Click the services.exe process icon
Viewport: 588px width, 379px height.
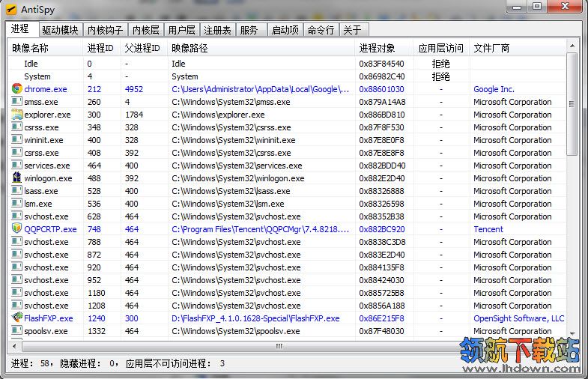point(17,165)
